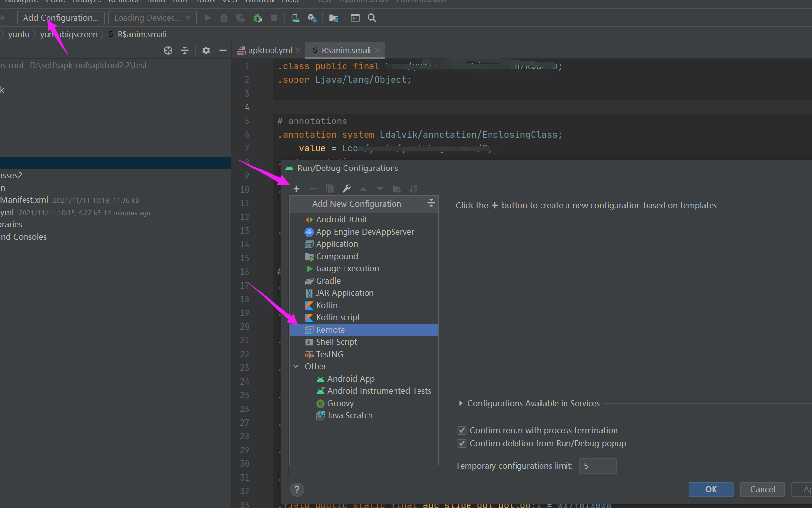The height and width of the screenshot is (508, 812).
Task: Uncheck Confirm rerun with process termination
Action: pyautogui.click(x=462, y=430)
